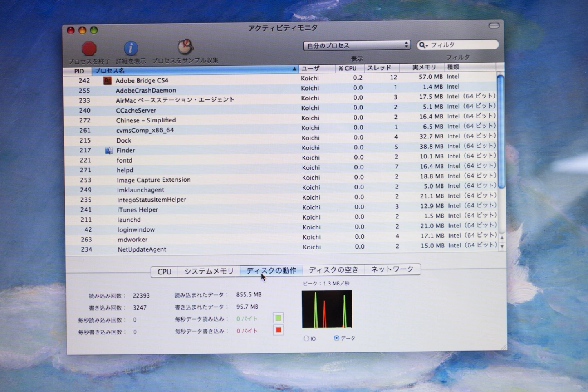Select the AirMac ベースステーション process row
This screenshot has width=588, height=392.
pyautogui.click(x=281, y=99)
